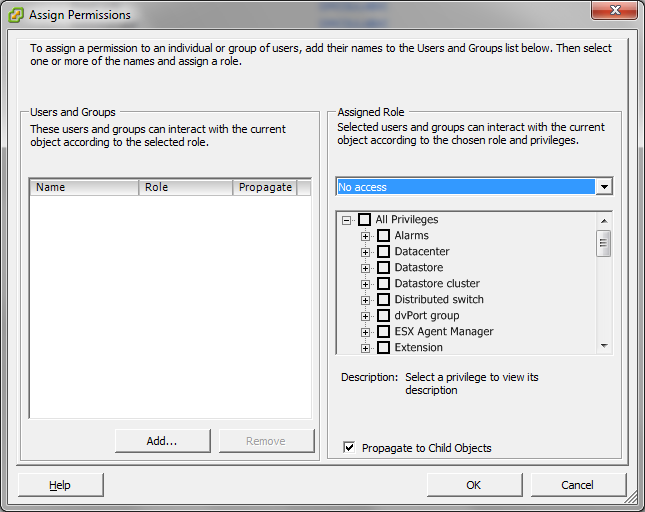Viewport: 645px width, 512px height.
Task: Close the Assign Permissions dialog
Action: point(615,11)
